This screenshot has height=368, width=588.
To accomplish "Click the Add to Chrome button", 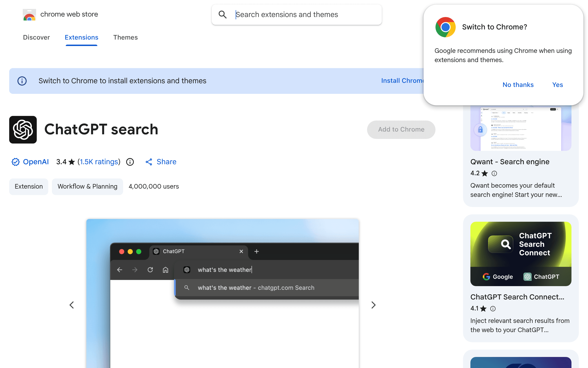I will point(401,129).
